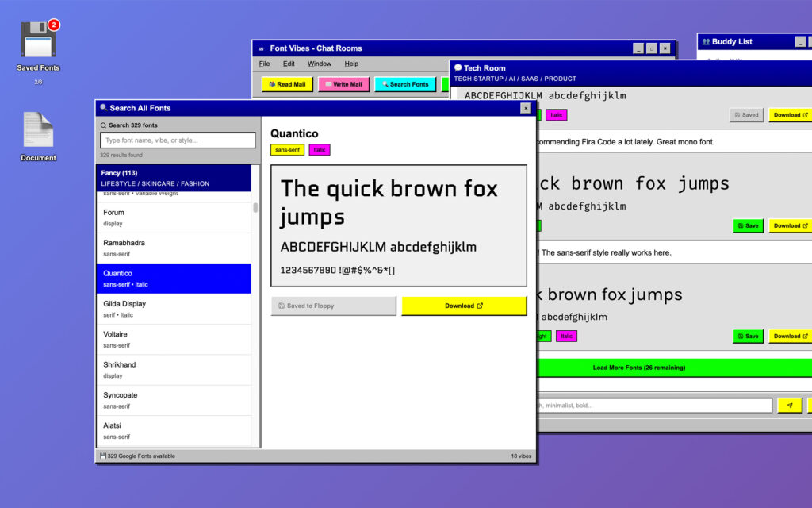Click the magenta Italic tag under Quantico
The width and height of the screenshot is (812, 508).
(319, 150)
